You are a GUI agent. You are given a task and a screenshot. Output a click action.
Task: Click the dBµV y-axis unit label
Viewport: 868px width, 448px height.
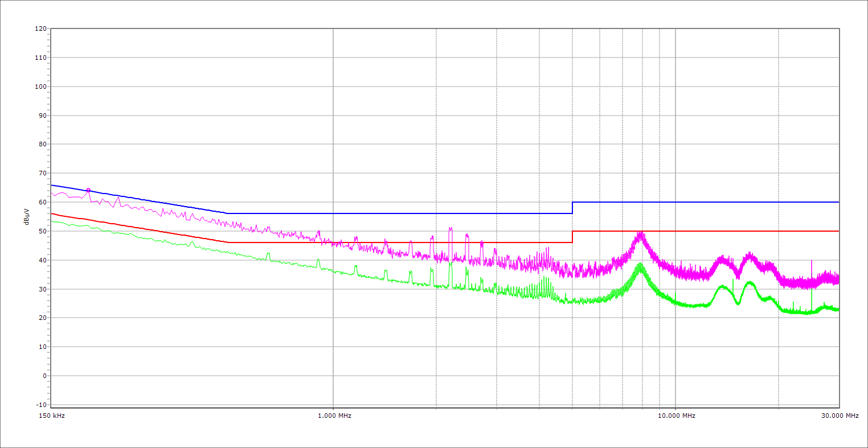pos(27,217)
